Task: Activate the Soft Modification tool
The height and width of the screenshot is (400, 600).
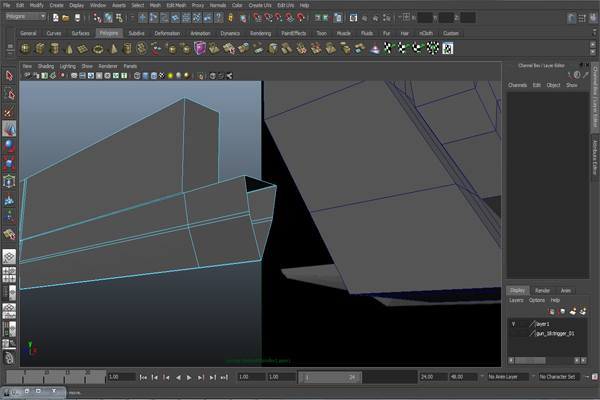Action: tap(9, 199)
